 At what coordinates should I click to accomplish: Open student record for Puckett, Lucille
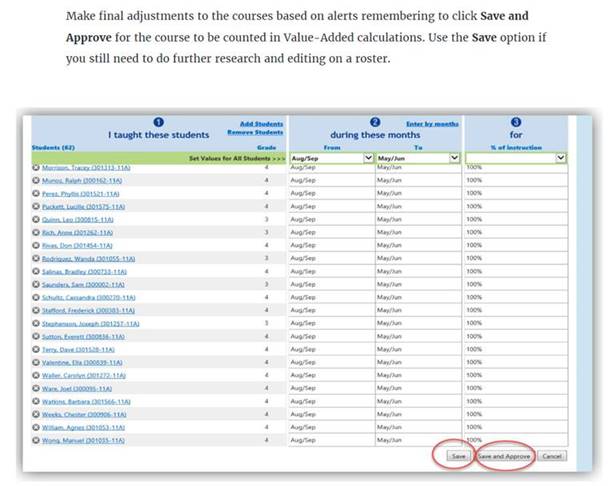79,205
